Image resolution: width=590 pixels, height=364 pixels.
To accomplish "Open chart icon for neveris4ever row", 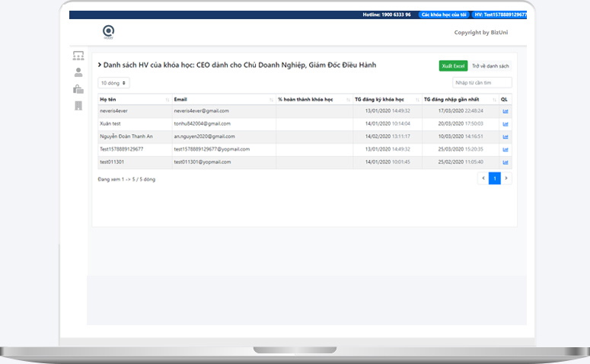I will coord(505,111).
